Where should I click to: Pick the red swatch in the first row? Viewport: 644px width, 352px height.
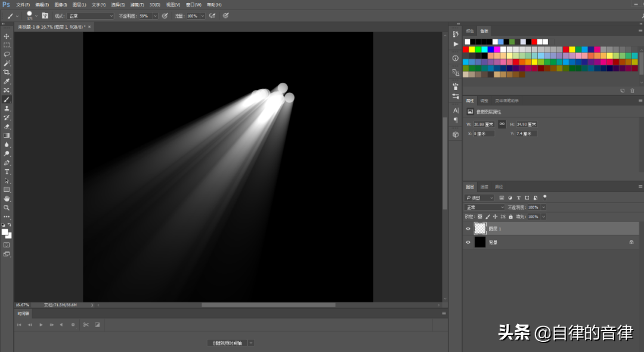pos(534,42)
